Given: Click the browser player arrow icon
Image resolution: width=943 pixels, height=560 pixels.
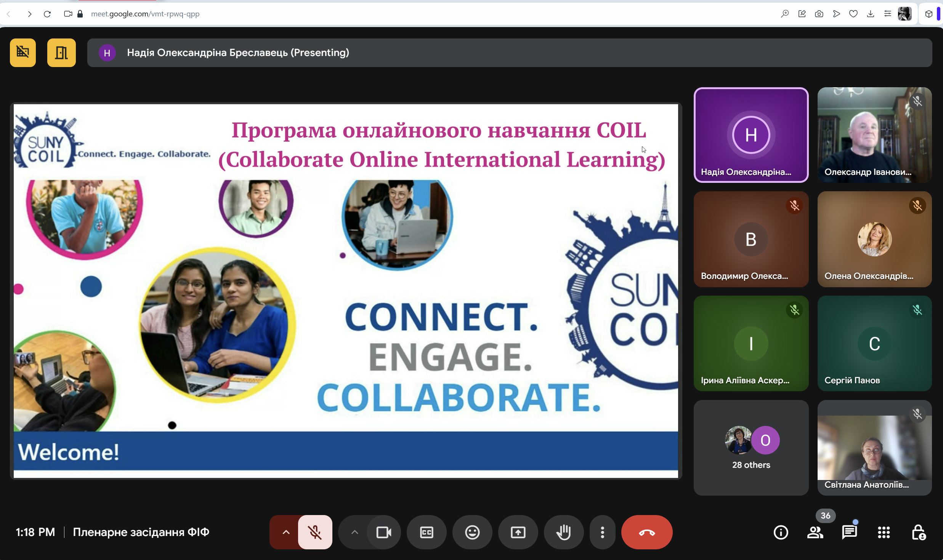Looking at the screenshot, I should pyautogui.click(x=836, y=14).
